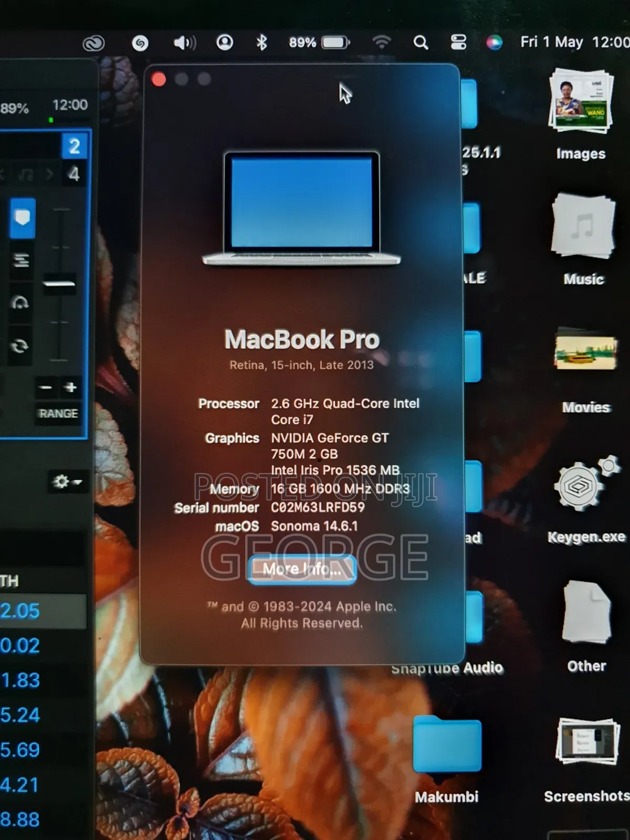Screen dimensions: 630x840
Task: Select the Retina, 15-inch, Late 2013 text
Action: [x=301, y=365]
